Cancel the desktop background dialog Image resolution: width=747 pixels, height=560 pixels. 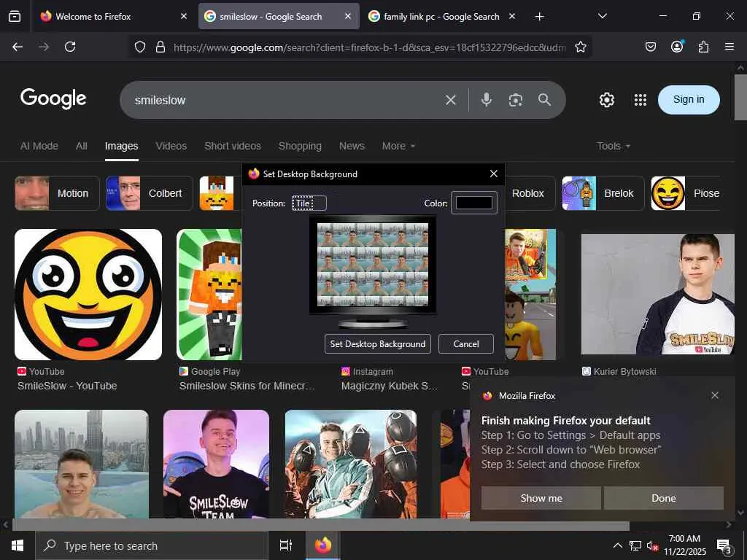466,344
